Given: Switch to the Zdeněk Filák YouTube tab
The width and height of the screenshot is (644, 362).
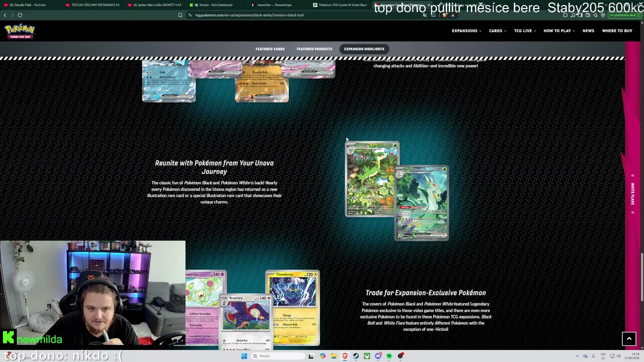Looking at the screenshot, I should [31, 5].
